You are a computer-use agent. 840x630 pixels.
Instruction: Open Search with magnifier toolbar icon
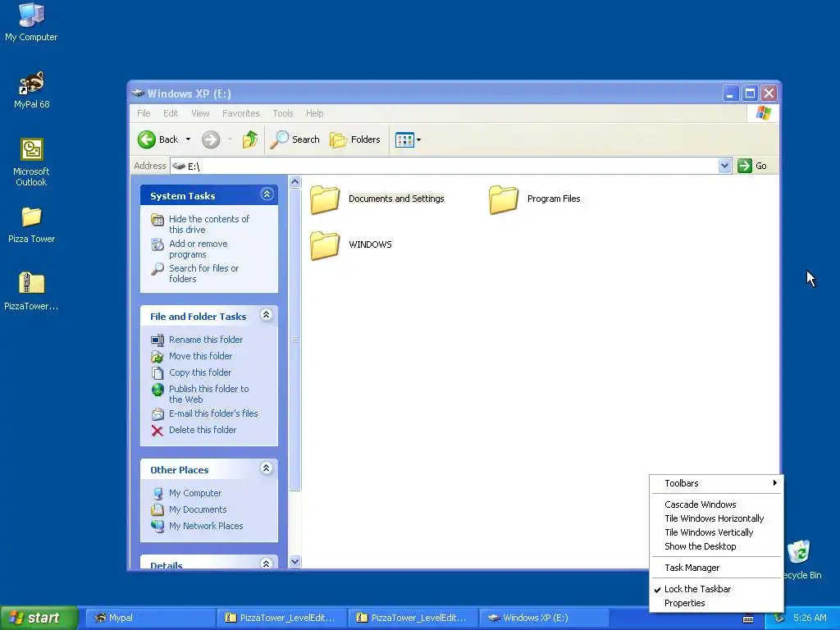[x=279, y=139]
